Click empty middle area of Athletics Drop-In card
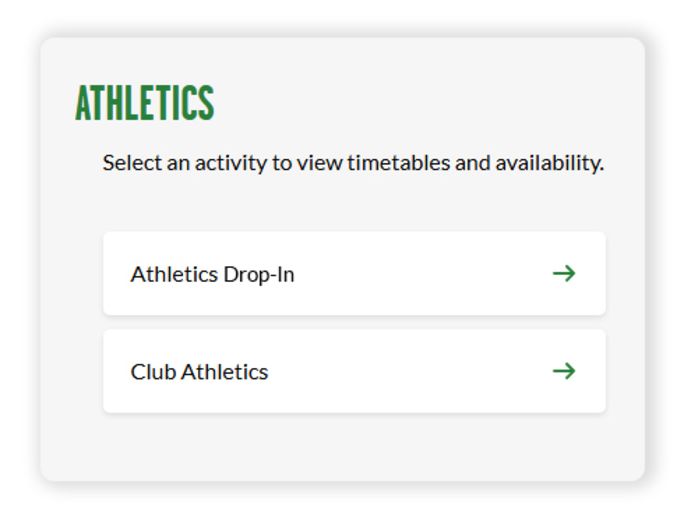 (420, 273)
